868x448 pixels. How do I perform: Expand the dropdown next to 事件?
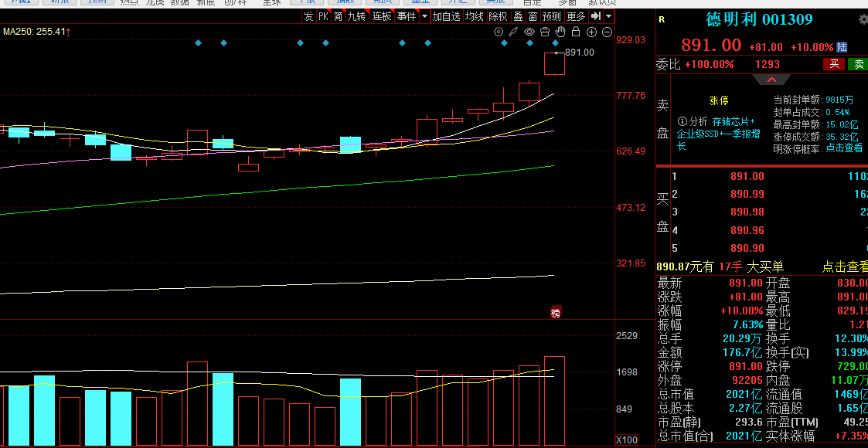(424, 16)
